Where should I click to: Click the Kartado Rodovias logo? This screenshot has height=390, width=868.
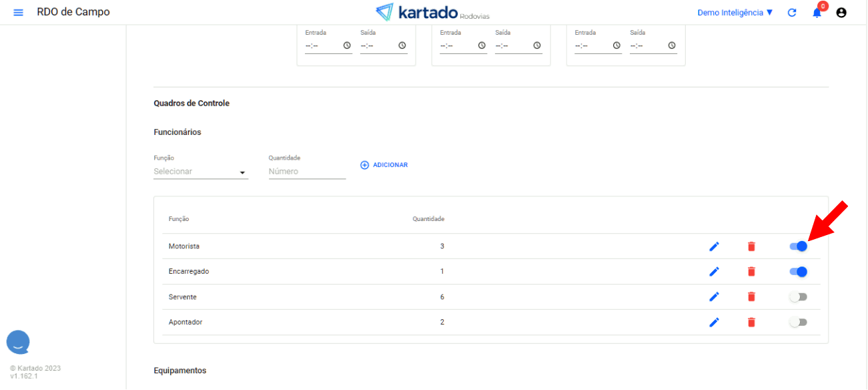click(x=432, y=13)
